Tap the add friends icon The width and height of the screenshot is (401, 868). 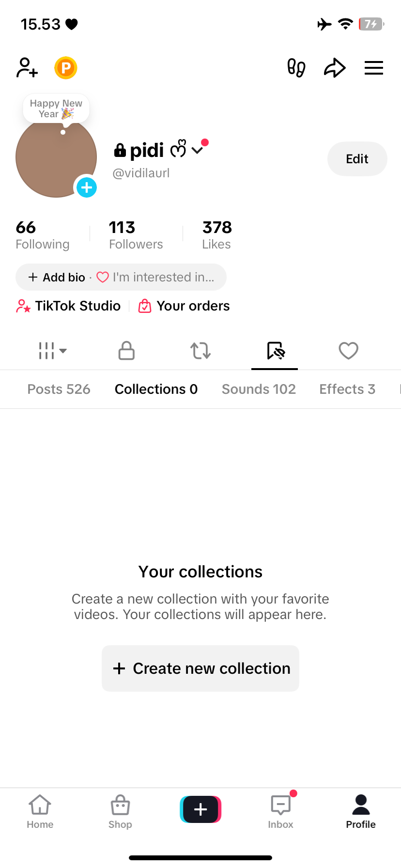click(x=27, y=68)
